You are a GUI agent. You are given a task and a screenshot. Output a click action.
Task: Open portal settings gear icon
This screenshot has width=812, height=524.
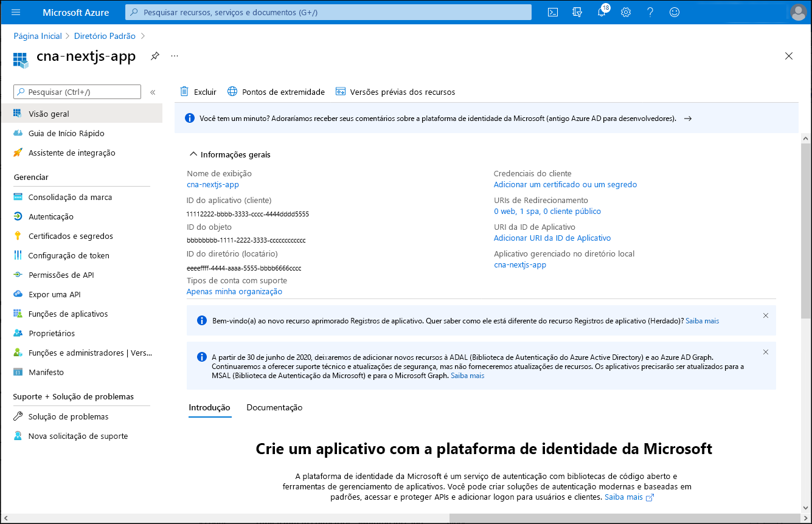coord(626,12)
